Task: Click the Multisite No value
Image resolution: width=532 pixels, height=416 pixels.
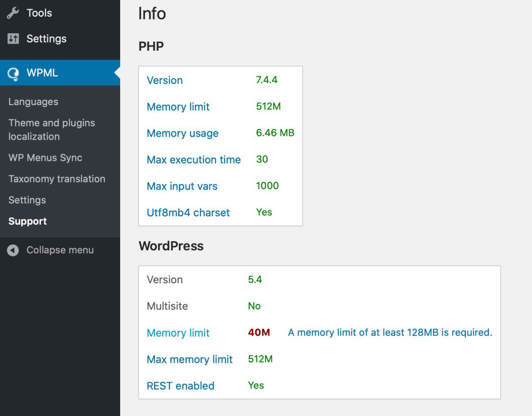Action: (x=254, y=306)
